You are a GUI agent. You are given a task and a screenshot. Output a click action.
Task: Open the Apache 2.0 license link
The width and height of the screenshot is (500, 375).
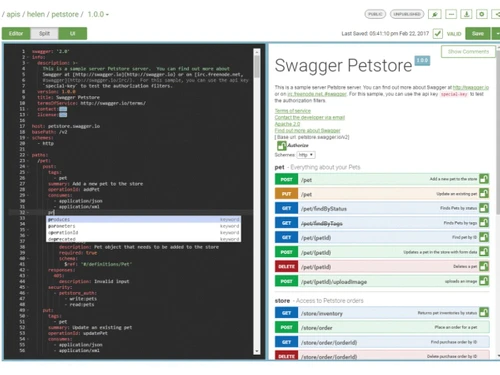point(287,124)
